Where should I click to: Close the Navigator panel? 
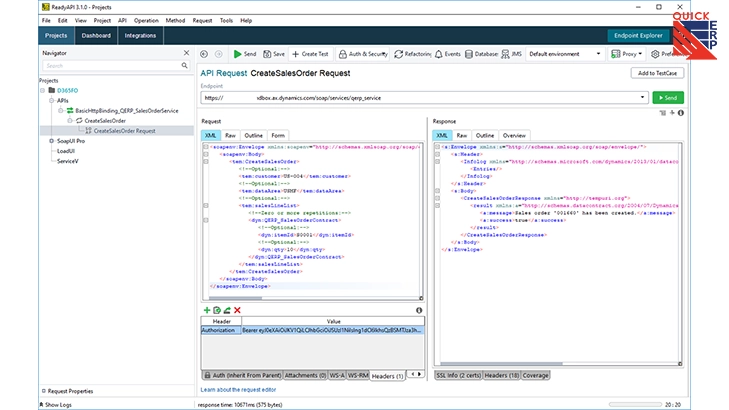coord(186,53)
